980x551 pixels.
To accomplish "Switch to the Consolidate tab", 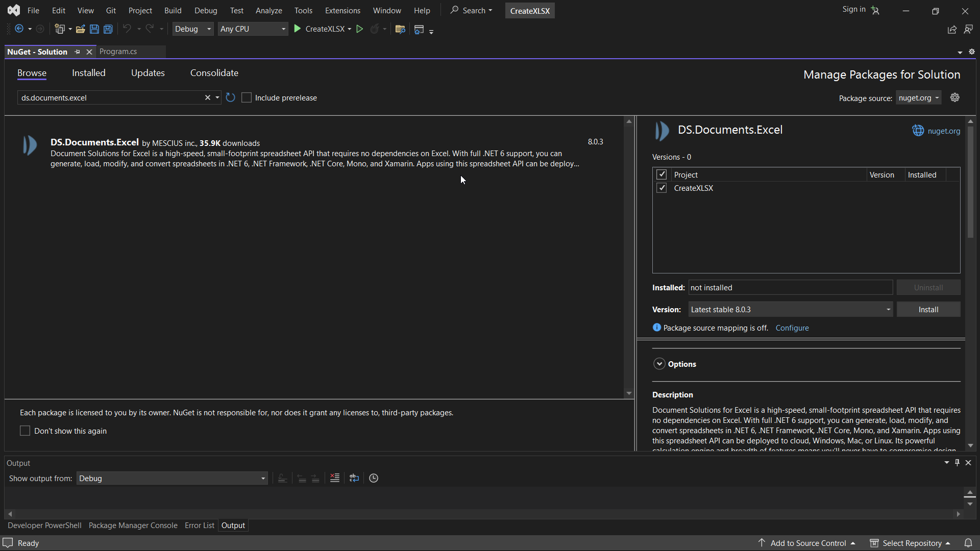I will [x=214, y=73].
